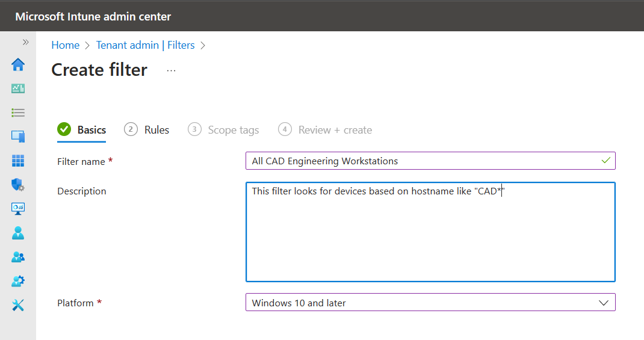The image size is (644, 340).
Task: Go to Tenant admin | Filters breadcrumb
Action: click(x=146, y=45)
